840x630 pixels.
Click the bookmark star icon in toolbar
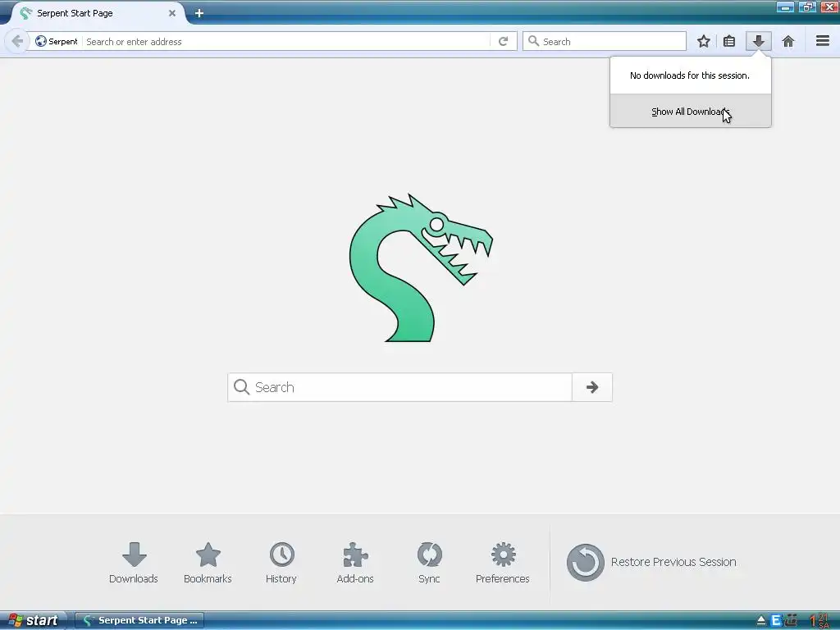pyautogui.click(x=703, y=41)
